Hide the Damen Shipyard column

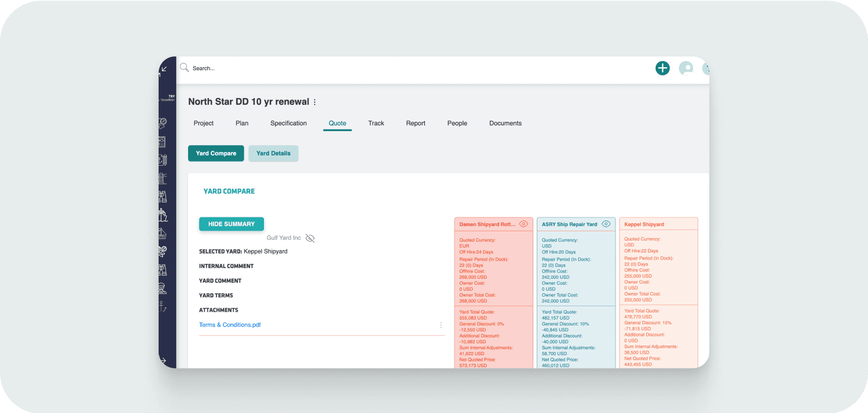[x=523, y=224]
